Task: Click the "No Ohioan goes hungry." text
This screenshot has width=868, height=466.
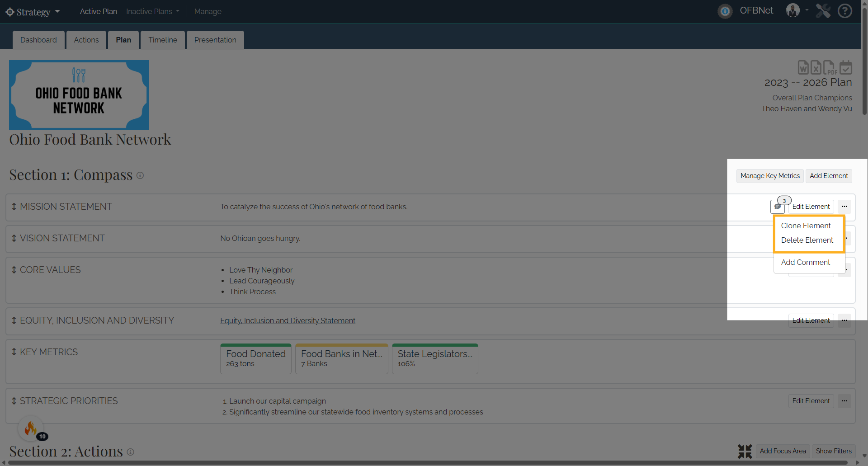Action: tap(260, 238)
